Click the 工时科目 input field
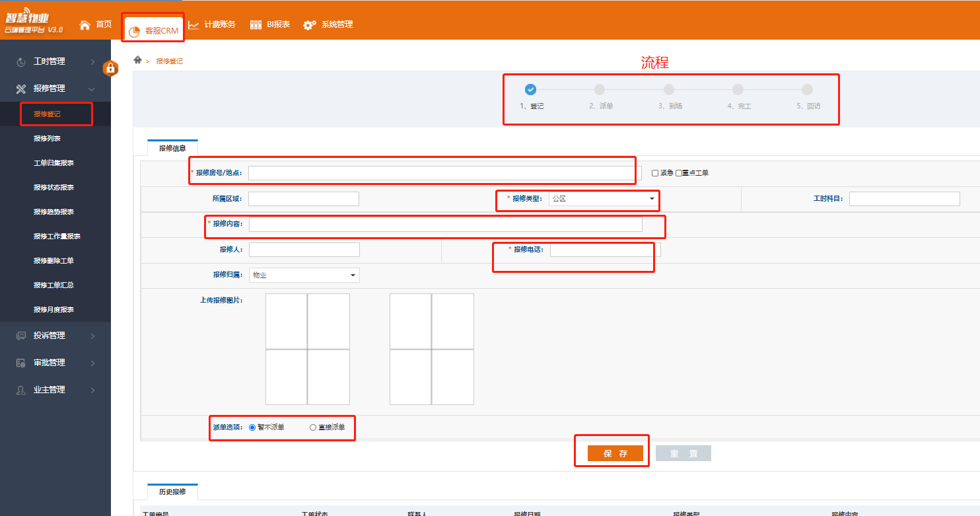 pyautogui.click(x=905, y=199)
